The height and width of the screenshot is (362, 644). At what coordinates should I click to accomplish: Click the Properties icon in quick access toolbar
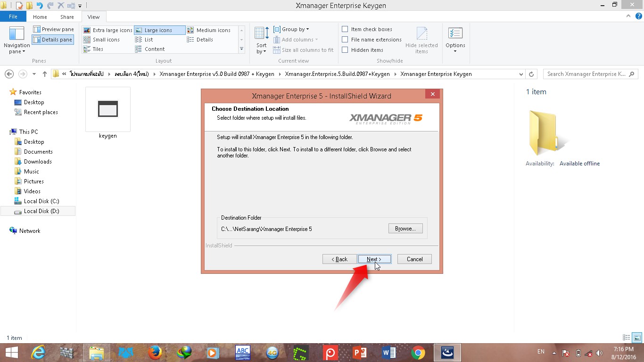coord(19,6)
